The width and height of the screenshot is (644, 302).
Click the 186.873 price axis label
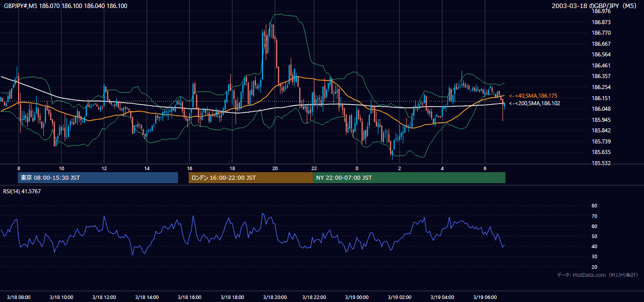[601, 22]
